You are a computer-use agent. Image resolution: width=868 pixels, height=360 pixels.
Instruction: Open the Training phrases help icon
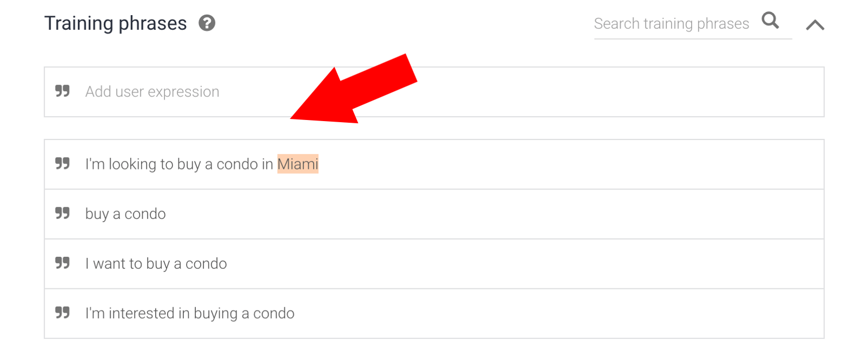tap(207, 23)
